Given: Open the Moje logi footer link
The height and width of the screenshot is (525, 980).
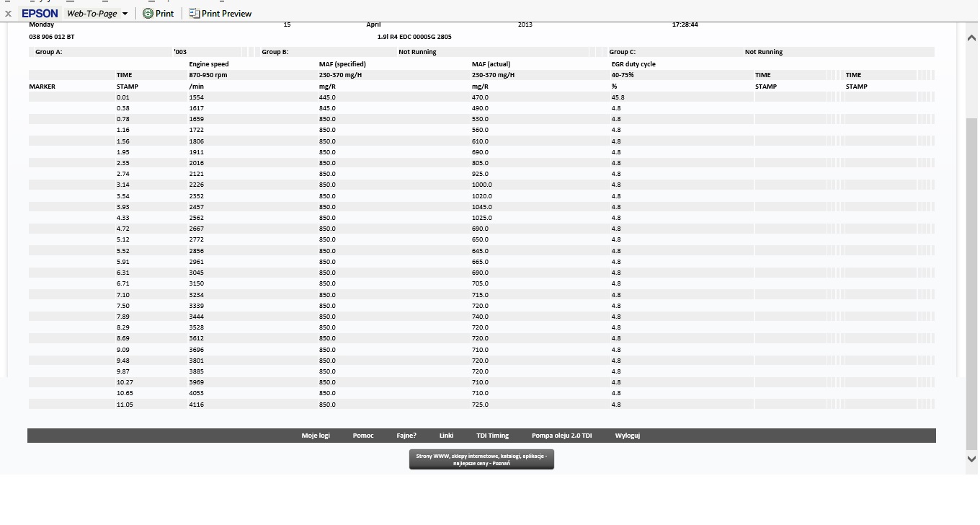Looking at the screenshot, I should coord(316,436).
